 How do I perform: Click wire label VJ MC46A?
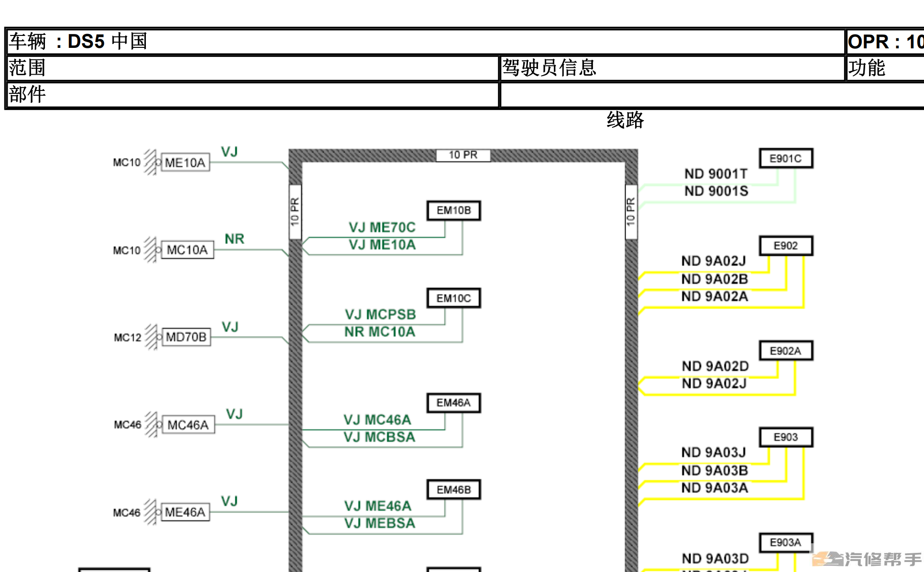point(377,420)
